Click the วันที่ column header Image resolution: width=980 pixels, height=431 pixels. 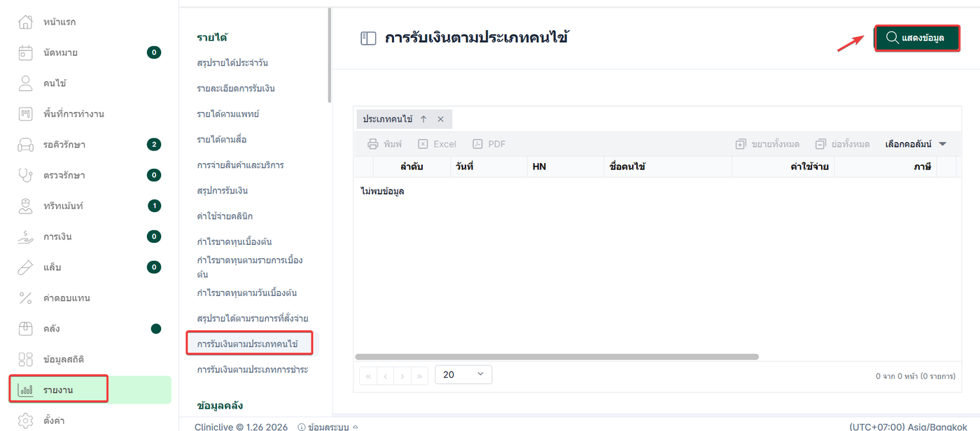489,167
